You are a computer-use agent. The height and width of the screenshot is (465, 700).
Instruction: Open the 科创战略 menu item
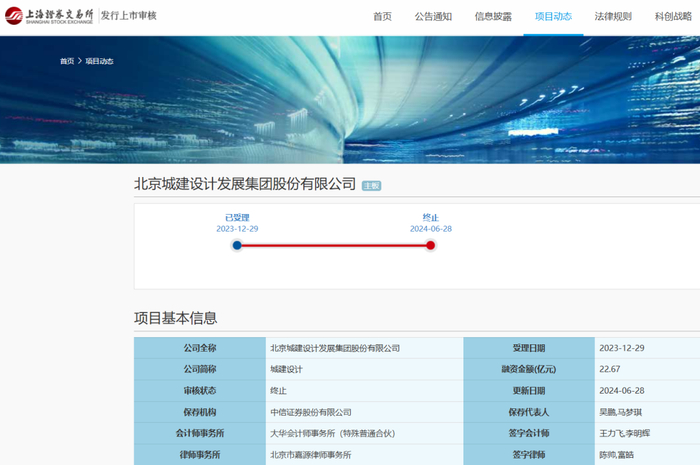[672, 17]
